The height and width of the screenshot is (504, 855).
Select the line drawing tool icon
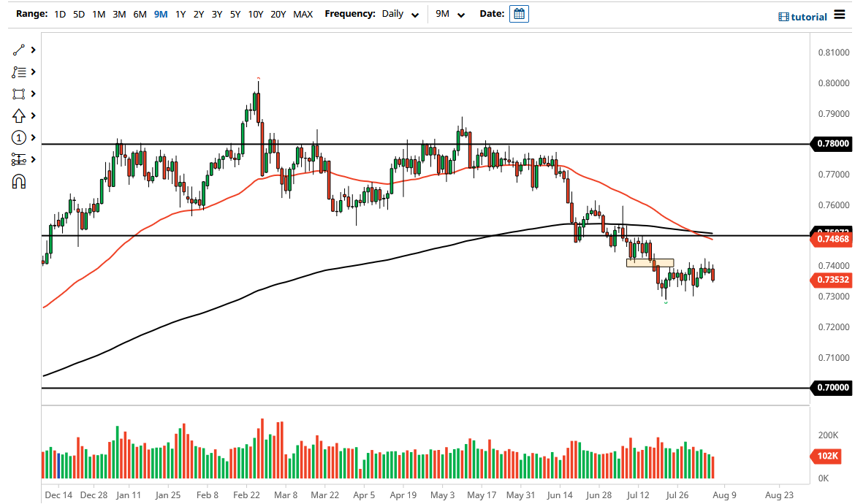(x=18, y=50)
